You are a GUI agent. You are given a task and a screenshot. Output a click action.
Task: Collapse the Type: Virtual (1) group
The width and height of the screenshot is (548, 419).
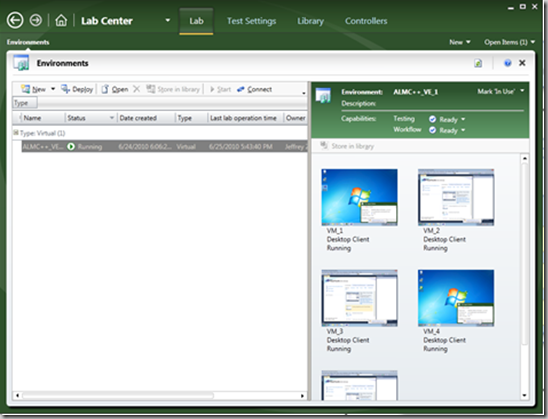(15, 133)
